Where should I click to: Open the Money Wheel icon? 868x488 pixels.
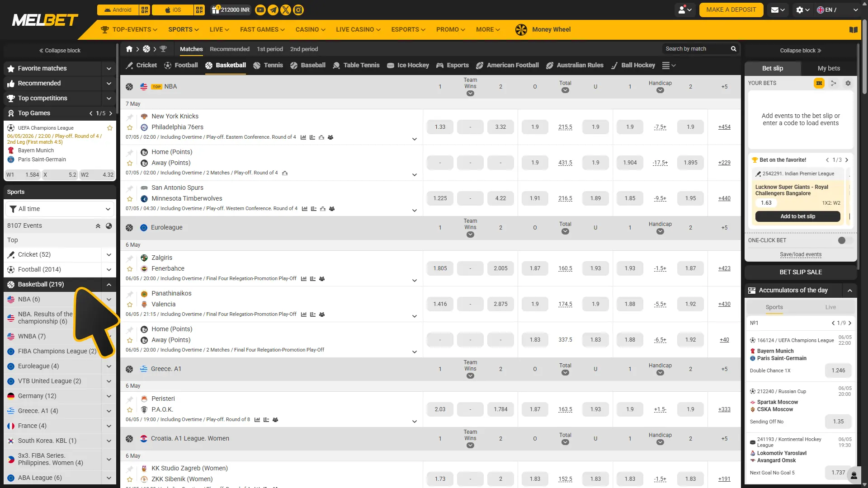pyautogui.click(x=521, y=30)
